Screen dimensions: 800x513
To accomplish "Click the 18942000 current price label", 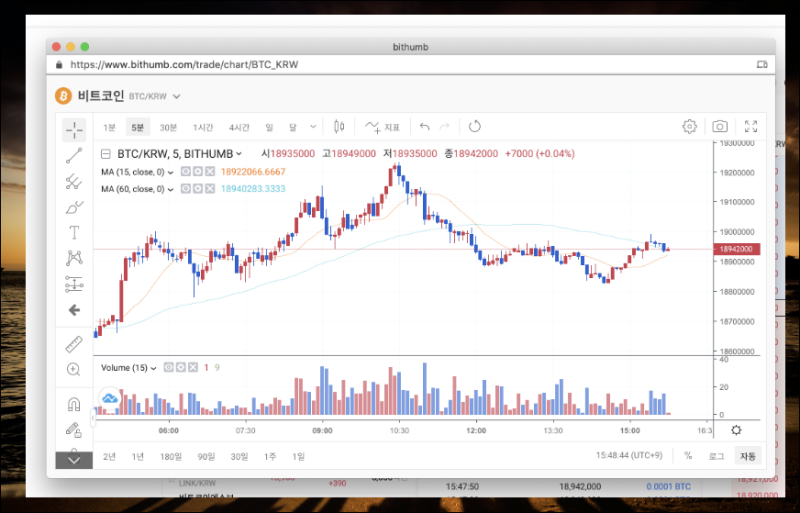I will [x=737, y=249].
